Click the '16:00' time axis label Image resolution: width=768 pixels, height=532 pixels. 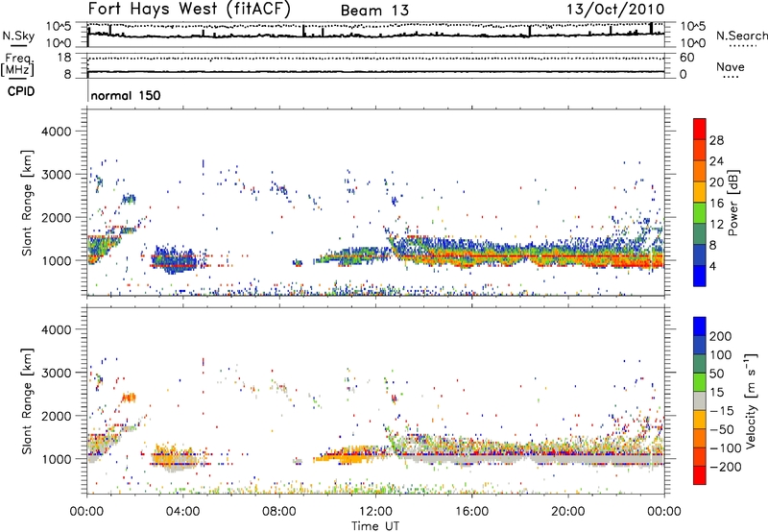point(471,512)
